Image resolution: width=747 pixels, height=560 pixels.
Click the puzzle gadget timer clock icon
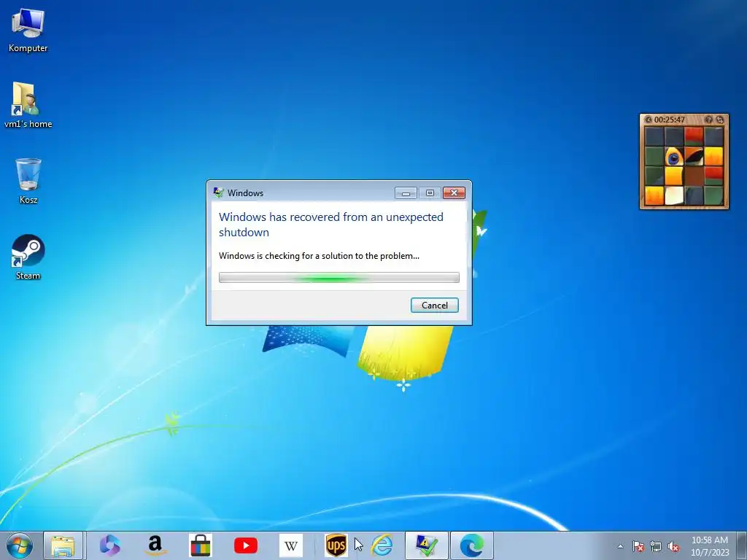[x=648, y=120]
